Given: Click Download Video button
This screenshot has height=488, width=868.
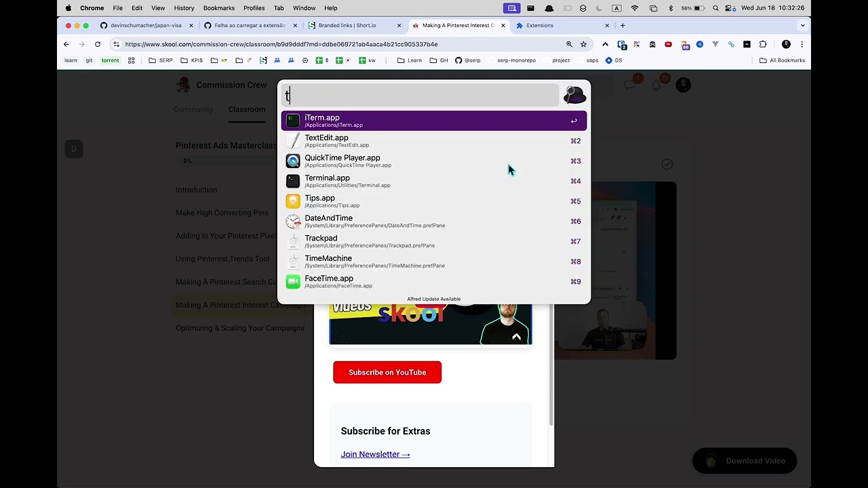Looking at the screenshot, I should tap(745, 461).
